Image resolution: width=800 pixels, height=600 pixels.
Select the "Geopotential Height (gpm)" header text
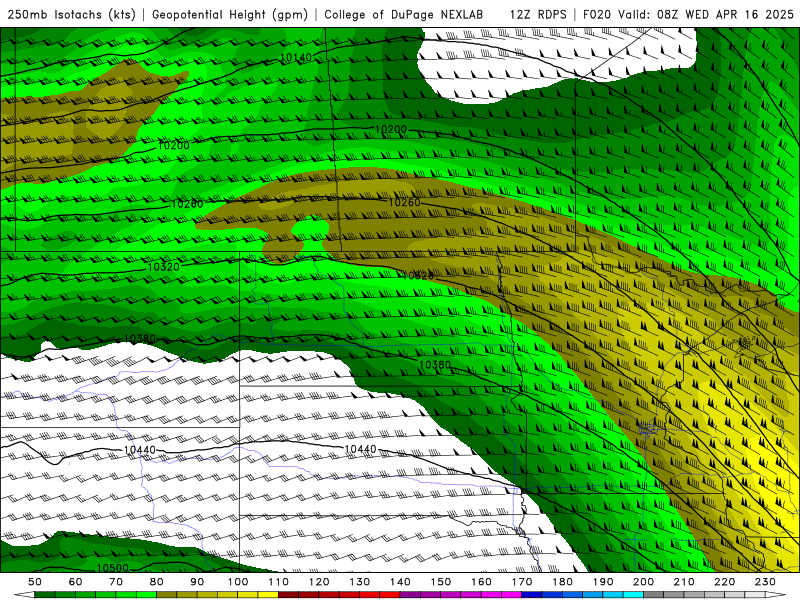point(230,14)
